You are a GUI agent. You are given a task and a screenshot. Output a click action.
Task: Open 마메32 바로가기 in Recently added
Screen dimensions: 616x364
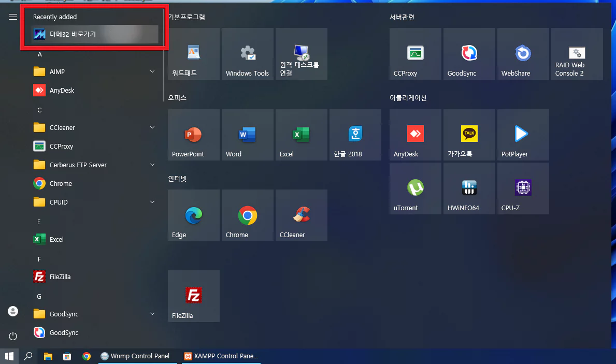95,34
